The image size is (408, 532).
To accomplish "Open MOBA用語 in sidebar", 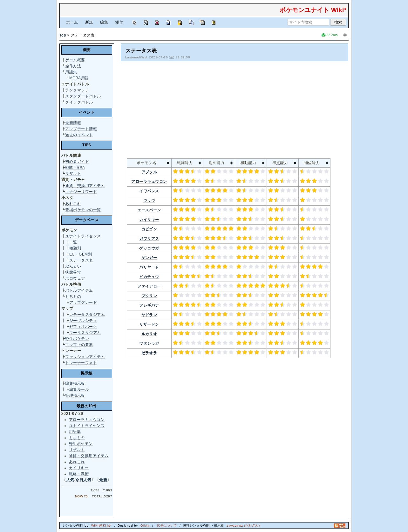I will point(79,78).
